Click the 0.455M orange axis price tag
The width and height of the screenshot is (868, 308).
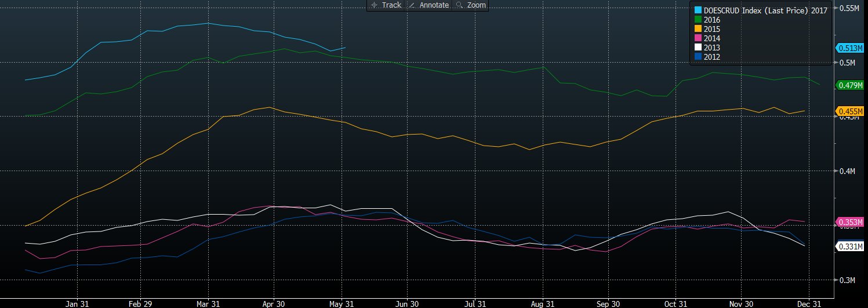click(850, 111)
